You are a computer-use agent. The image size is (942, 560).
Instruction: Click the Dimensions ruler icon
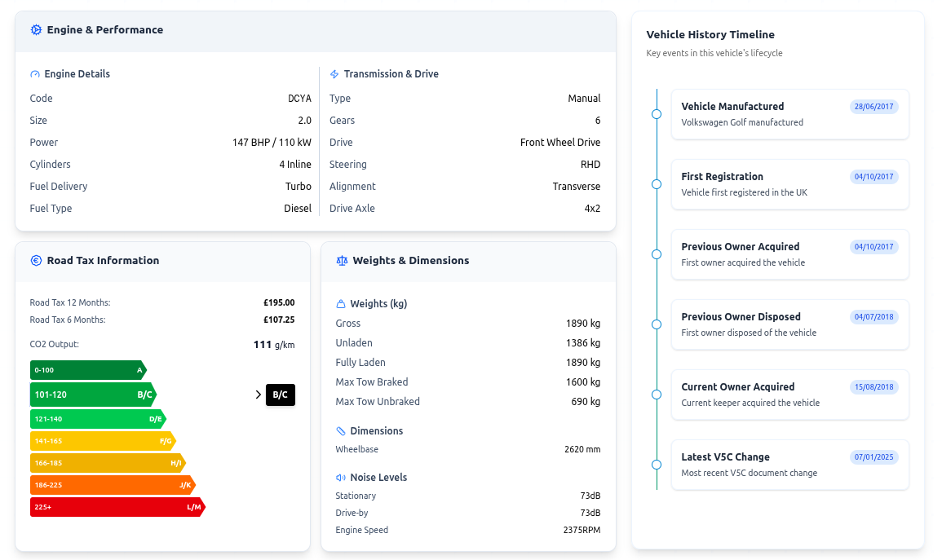point(341,431)
